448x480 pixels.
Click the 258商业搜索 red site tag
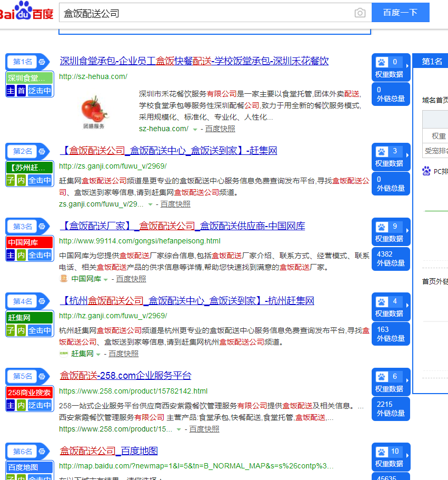point(29,393)
